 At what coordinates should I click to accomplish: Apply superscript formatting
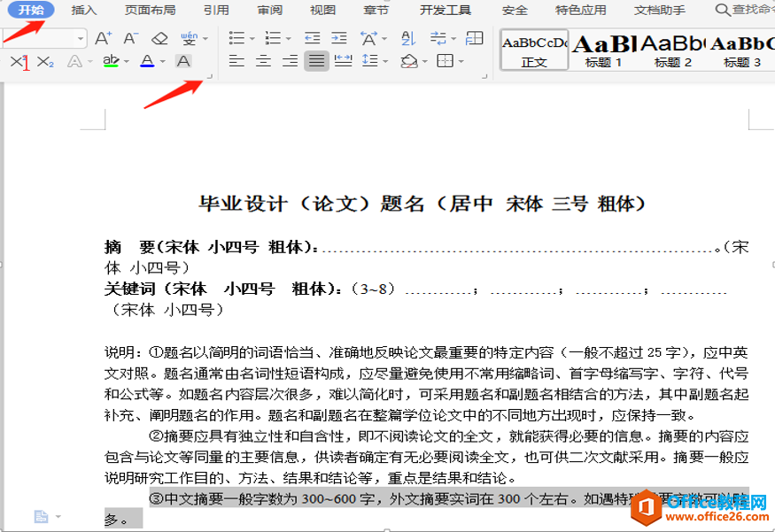coord(19,62)
